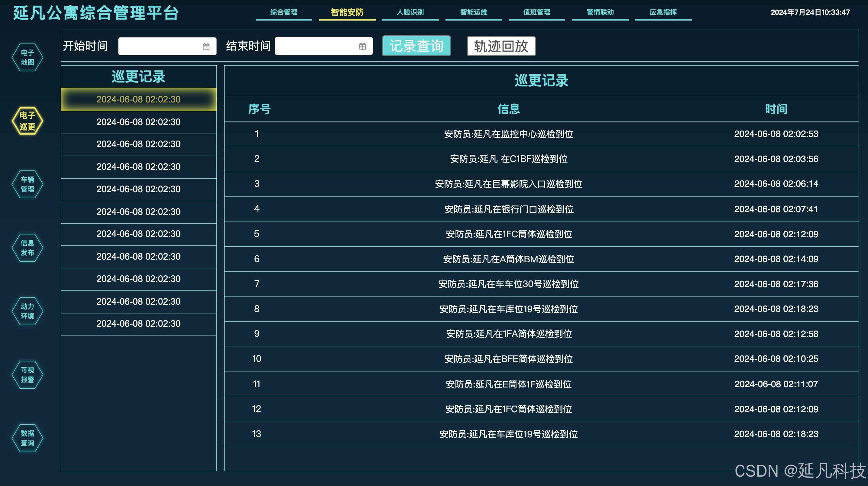Click the time cell 2024-06-08 02:12:58
Screen dimensions: 868x486
click(x=776, y=334)
